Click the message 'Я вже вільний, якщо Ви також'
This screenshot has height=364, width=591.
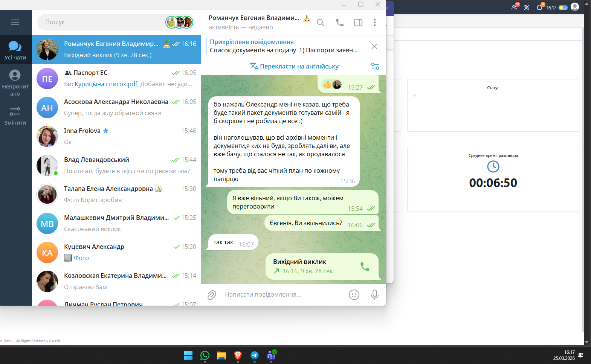(302, 203)
